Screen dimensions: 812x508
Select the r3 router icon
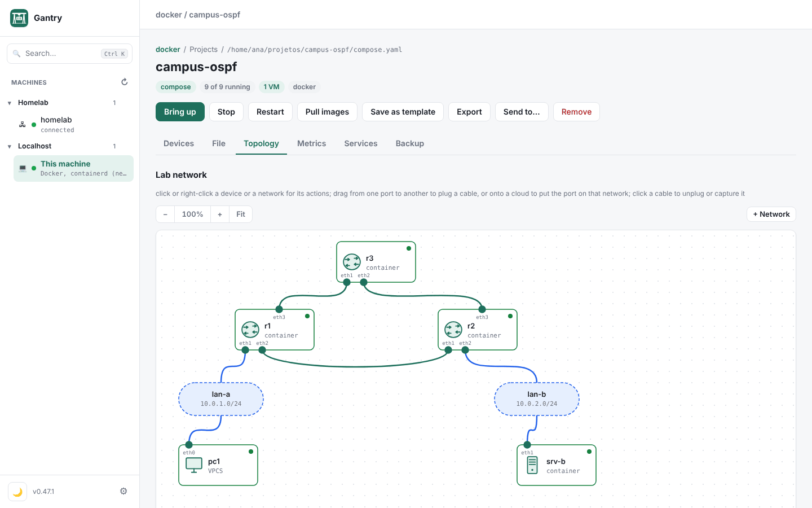pos(352,262)
